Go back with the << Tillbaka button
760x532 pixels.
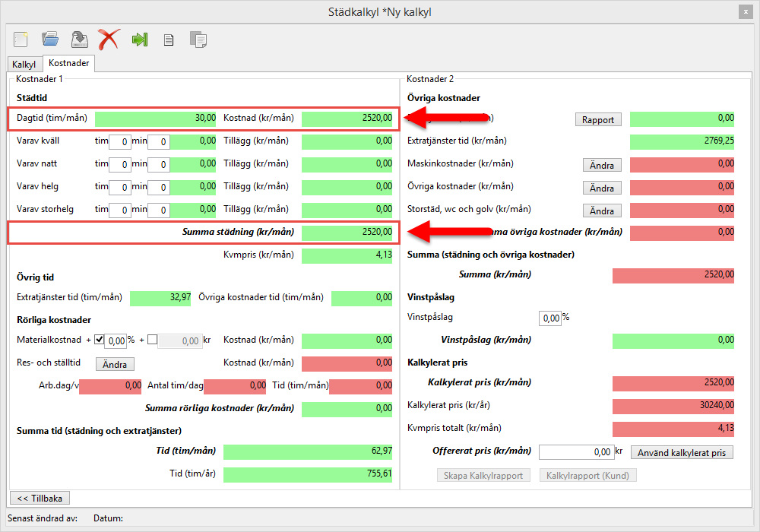(x=39, y=498)
